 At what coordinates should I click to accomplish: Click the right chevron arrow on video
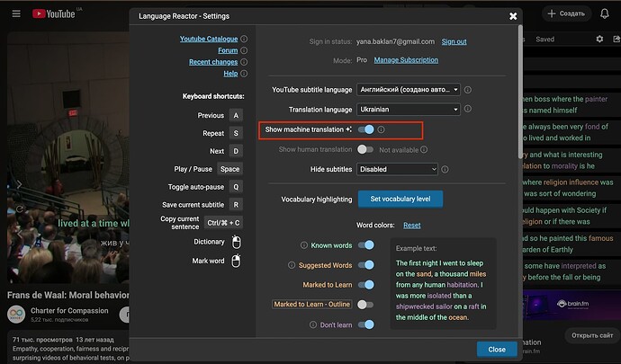pyautogui.click(x=19, y=184)
